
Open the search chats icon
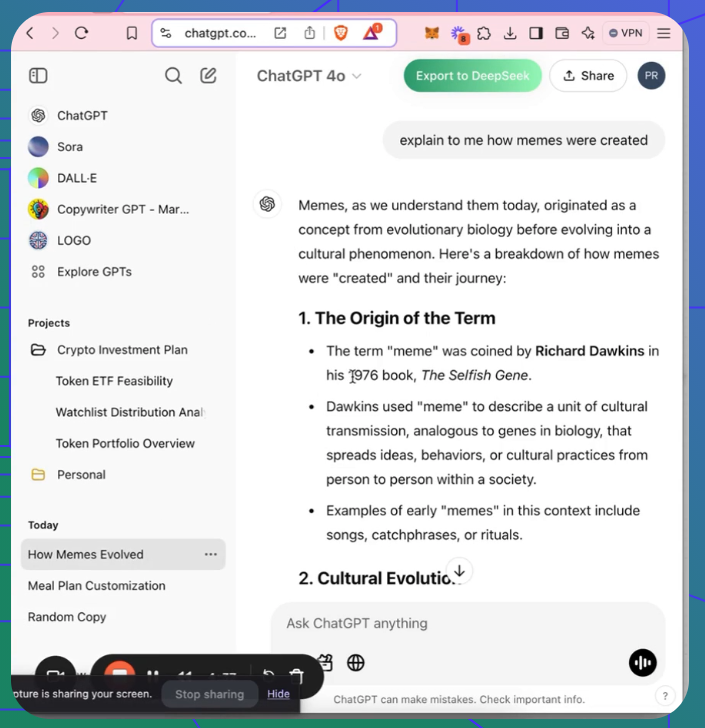coord(173,75)
